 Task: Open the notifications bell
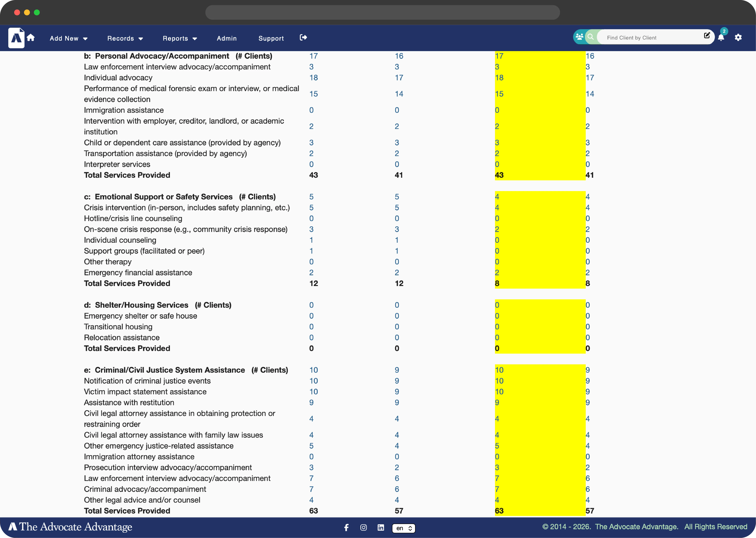[x=721, y=37]
